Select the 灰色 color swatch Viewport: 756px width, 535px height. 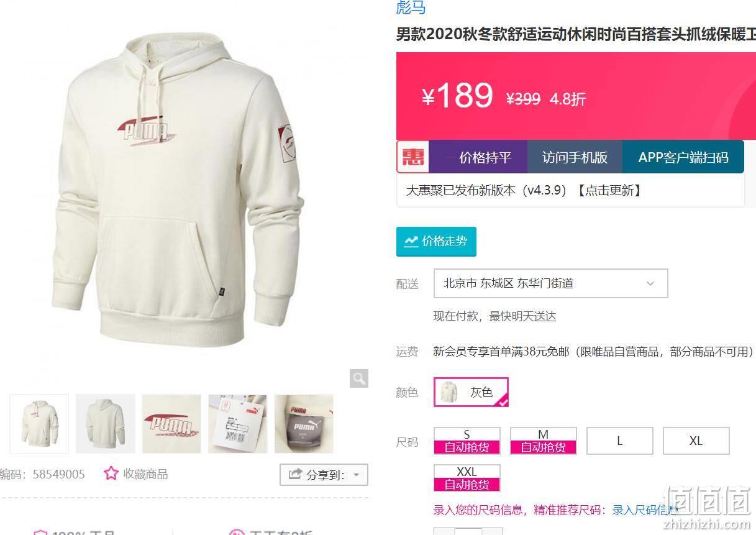point(471,392)
